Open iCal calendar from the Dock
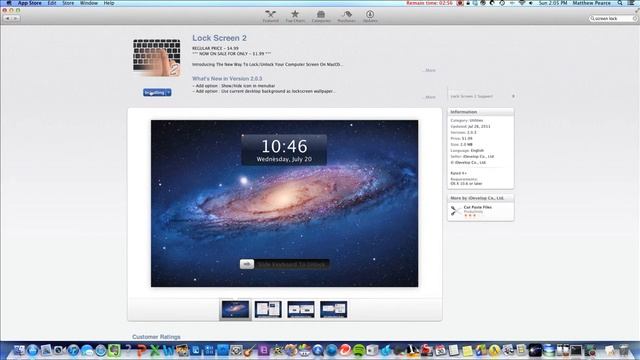The width and height of the screenshot is (640, 360). tap(440, 350)
